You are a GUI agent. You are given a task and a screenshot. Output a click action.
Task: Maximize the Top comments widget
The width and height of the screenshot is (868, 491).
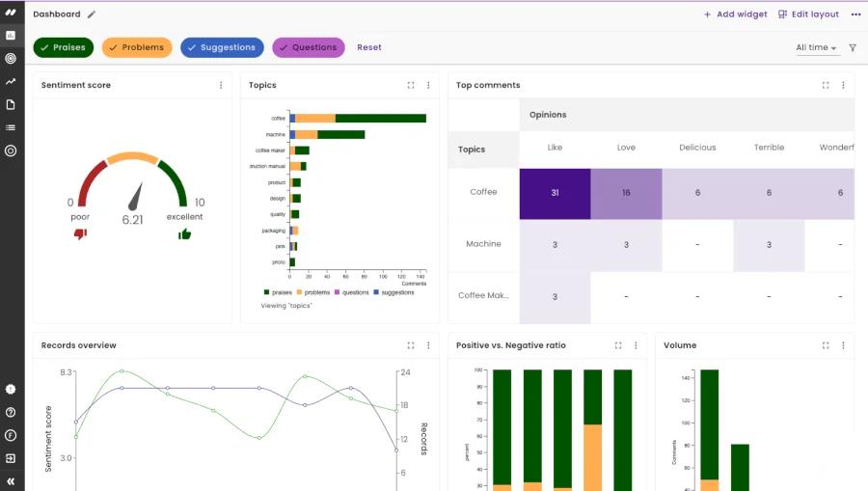pos(826,85)
